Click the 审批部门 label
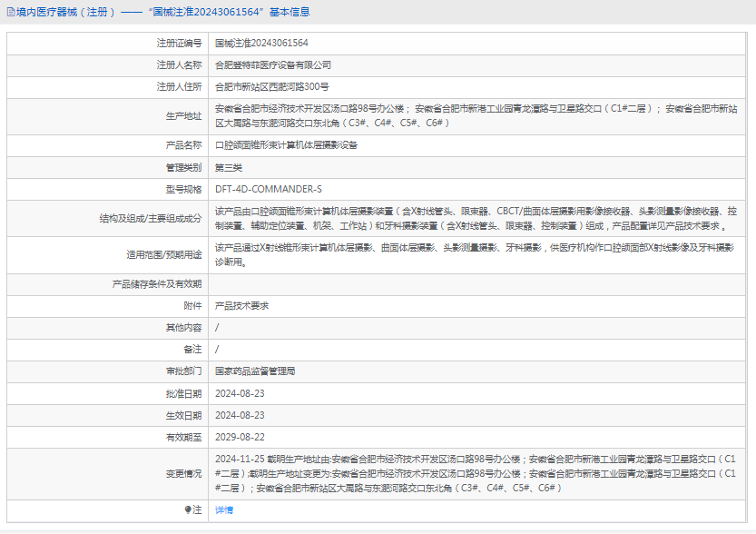756x534 pixels. click(x=183, y=371)
